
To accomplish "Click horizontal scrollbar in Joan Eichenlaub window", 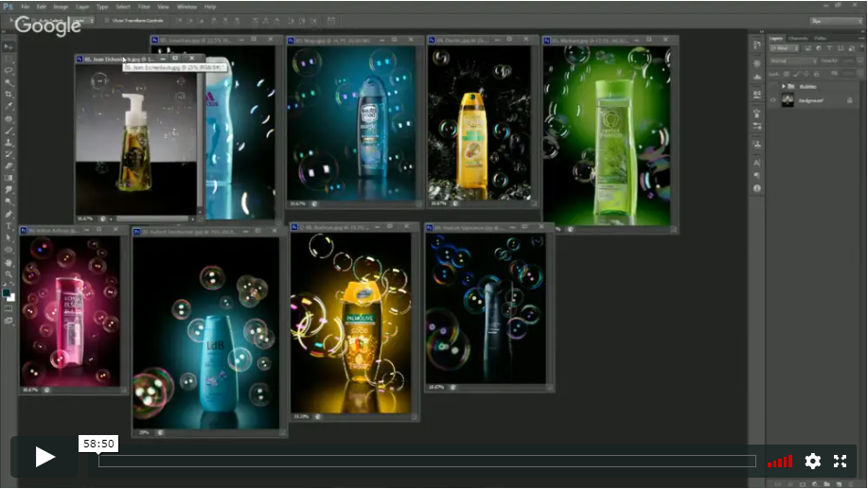I will point(151,219).
